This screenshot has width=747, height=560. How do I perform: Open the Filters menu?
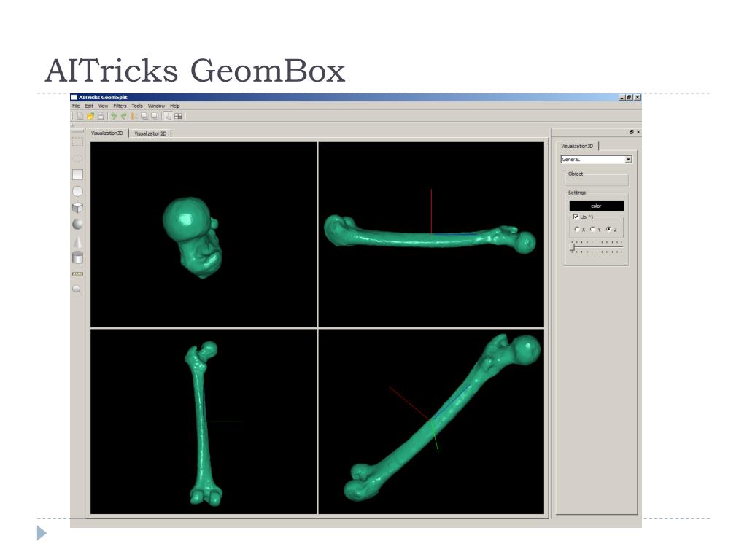[120, 106]
